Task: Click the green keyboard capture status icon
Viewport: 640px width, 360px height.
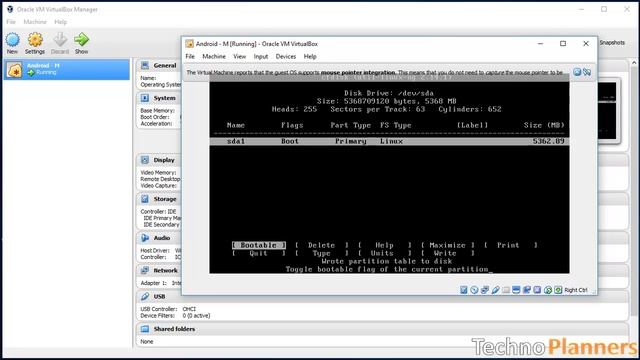Action: click(x=558, y=290)
